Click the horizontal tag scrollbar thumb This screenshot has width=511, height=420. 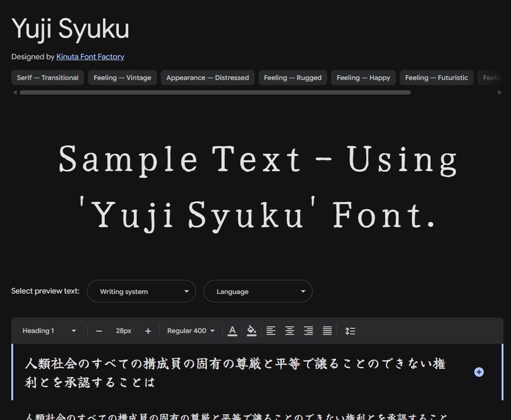[x=215, y=92]
